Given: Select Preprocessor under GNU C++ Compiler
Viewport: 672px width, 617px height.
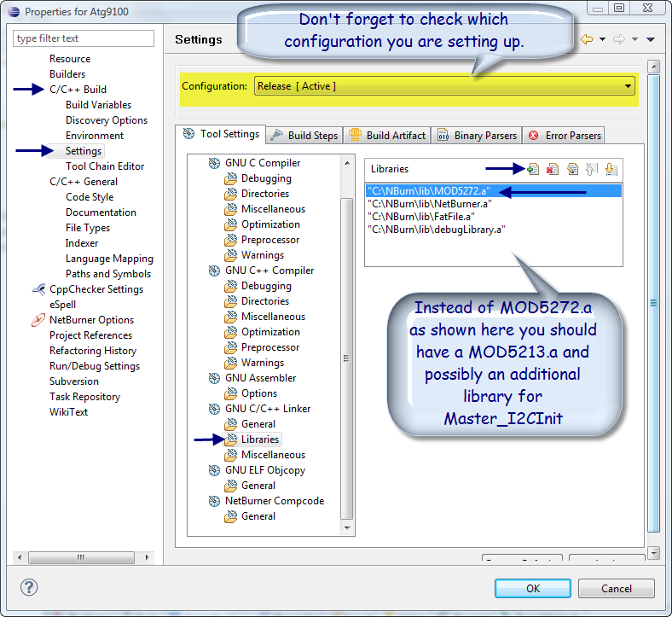Looking at the screenshot, I should tap(270, 347).
